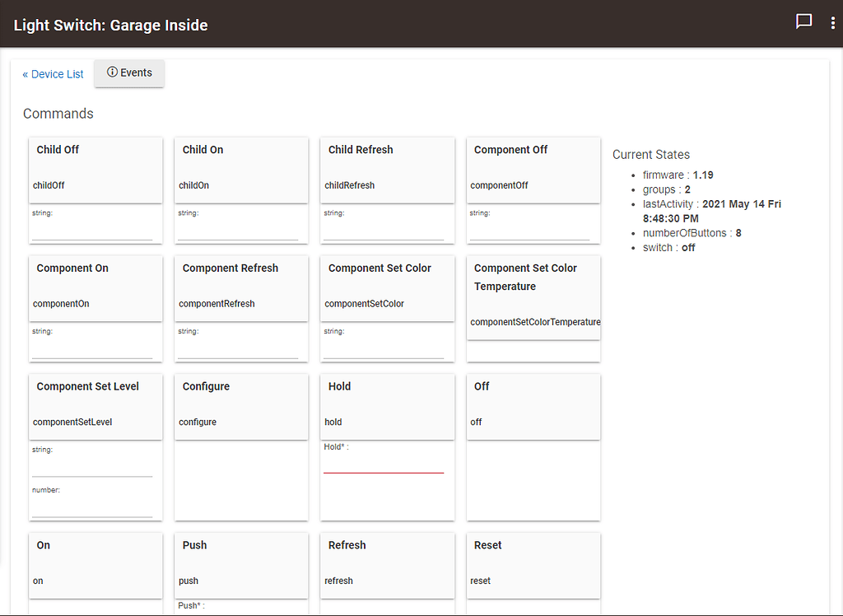Trigger the Component Off command

point(533,169)
